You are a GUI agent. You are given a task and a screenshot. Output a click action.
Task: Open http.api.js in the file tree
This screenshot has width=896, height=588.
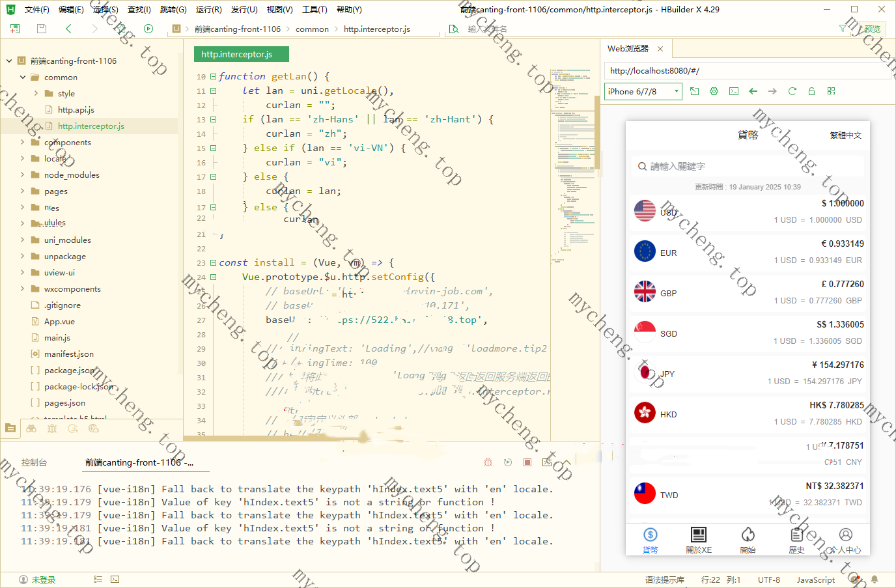(x=76, y=110)
